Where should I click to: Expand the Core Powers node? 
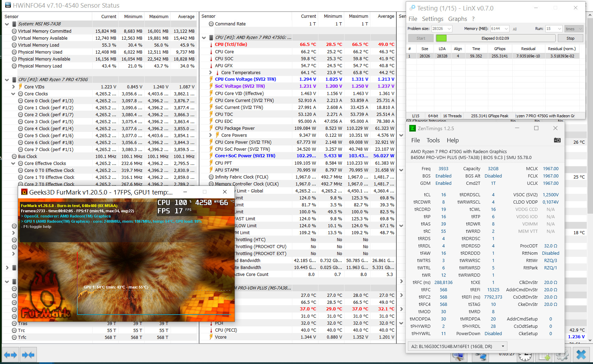[210, 135]
